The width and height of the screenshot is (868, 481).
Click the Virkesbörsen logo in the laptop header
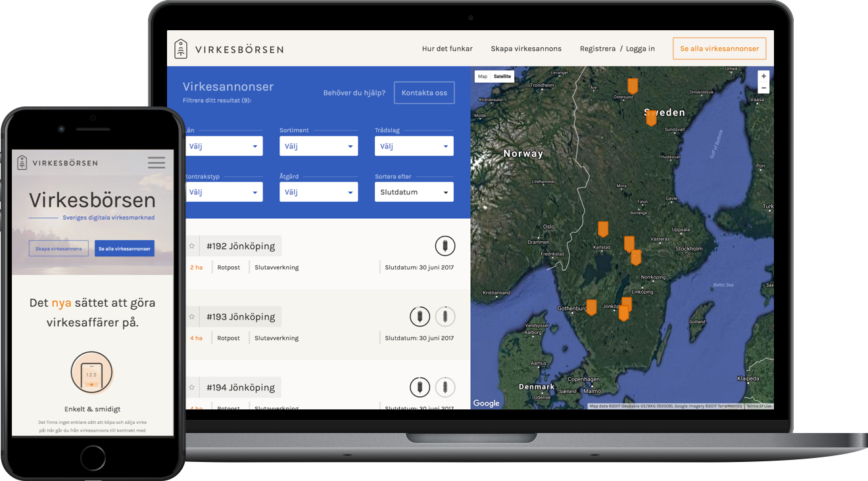tap(229, 49)
